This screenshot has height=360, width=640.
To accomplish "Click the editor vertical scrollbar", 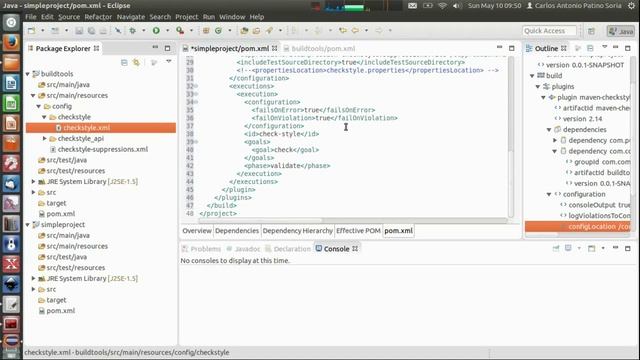I will tap(511, 137).
